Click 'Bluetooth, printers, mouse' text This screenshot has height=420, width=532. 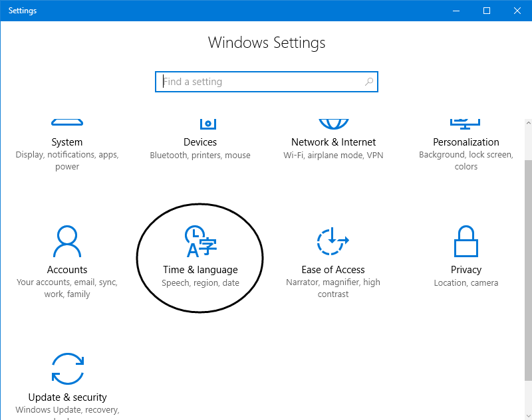[x=200, y=156]
